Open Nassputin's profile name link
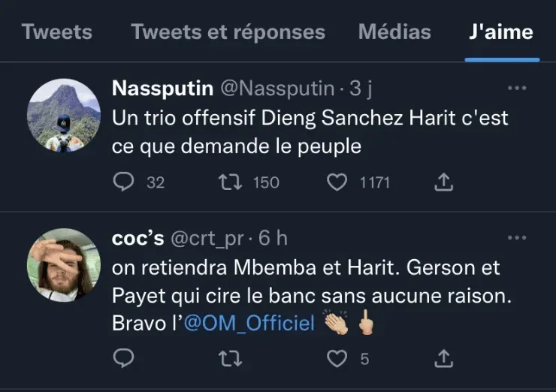This screenshot has height=392, width=556. pyautogui.click(x=162, y=89)
